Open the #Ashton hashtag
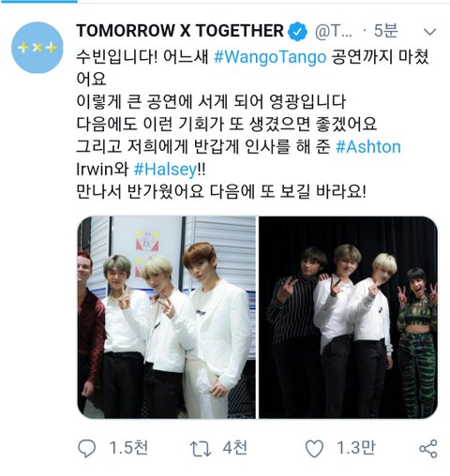 pyautogui.click(x=368, y=147)
